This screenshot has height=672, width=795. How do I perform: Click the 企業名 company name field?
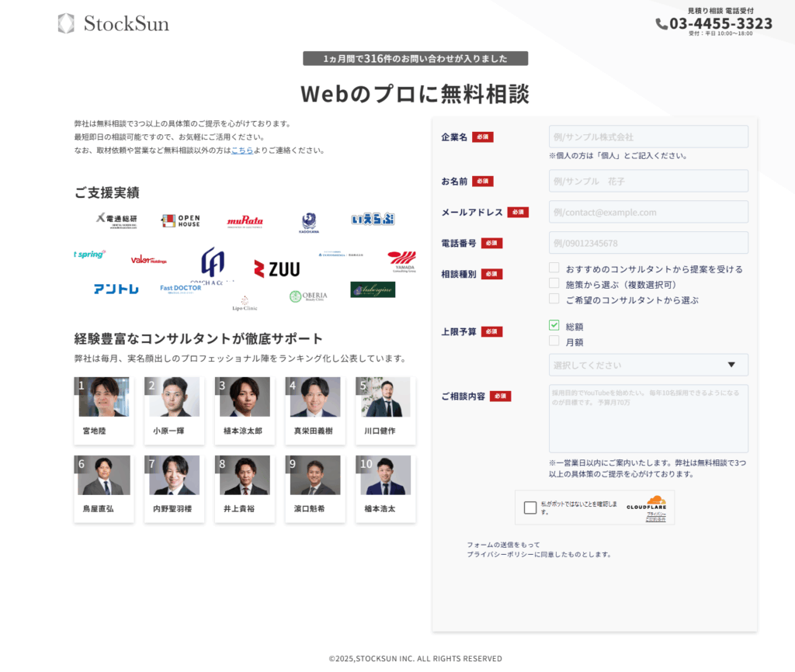click(x=648, y=137)
